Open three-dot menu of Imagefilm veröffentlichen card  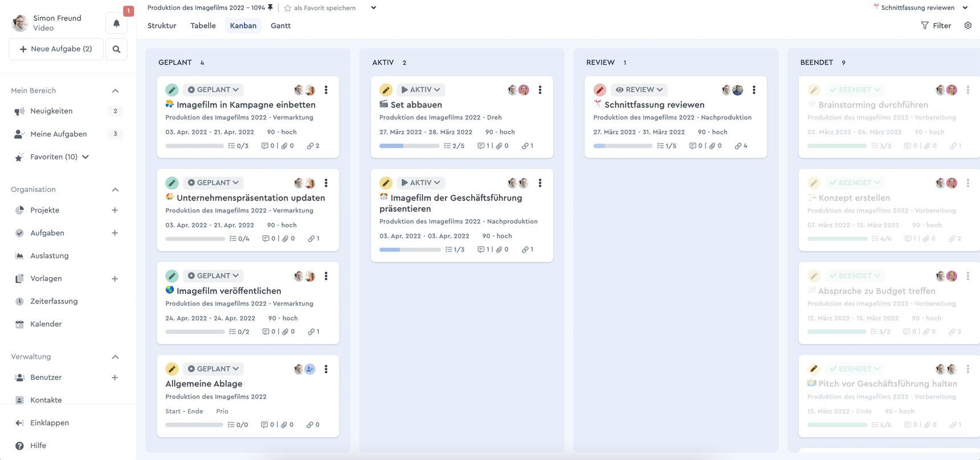326,276
